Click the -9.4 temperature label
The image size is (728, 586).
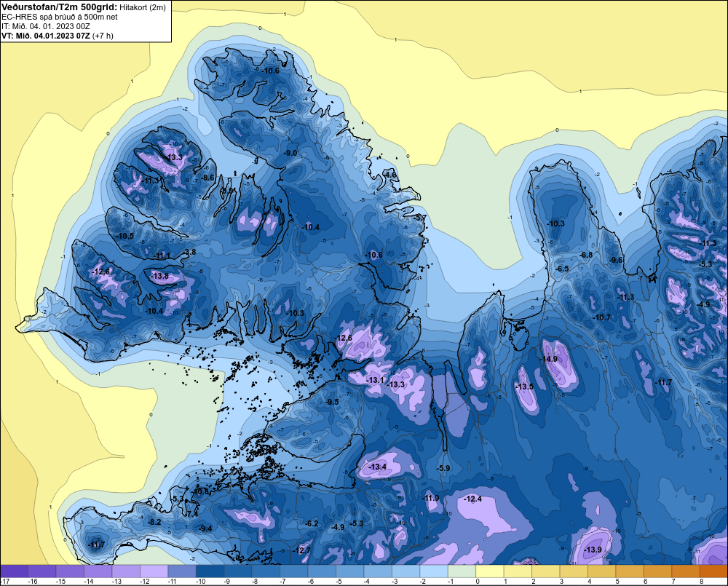click(x=206, y=528)
